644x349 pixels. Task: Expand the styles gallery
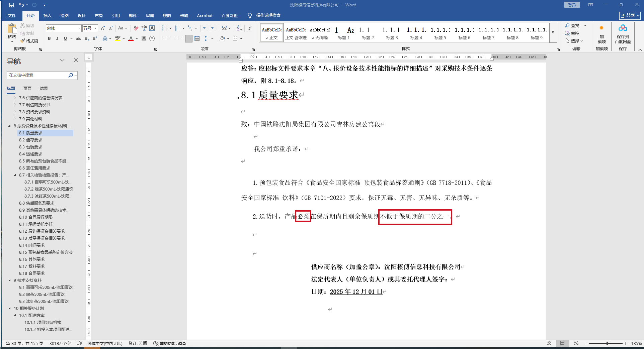(x=553, y=33)
